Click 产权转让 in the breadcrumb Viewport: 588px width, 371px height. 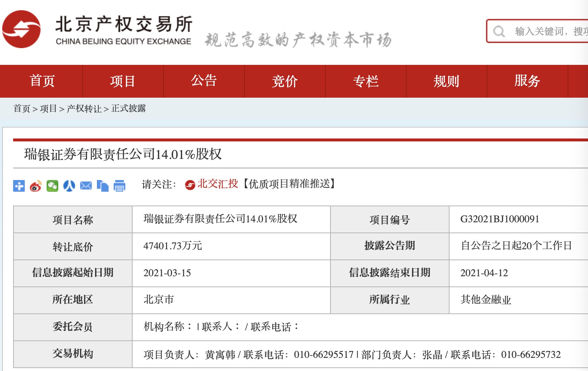click(84, 109)
